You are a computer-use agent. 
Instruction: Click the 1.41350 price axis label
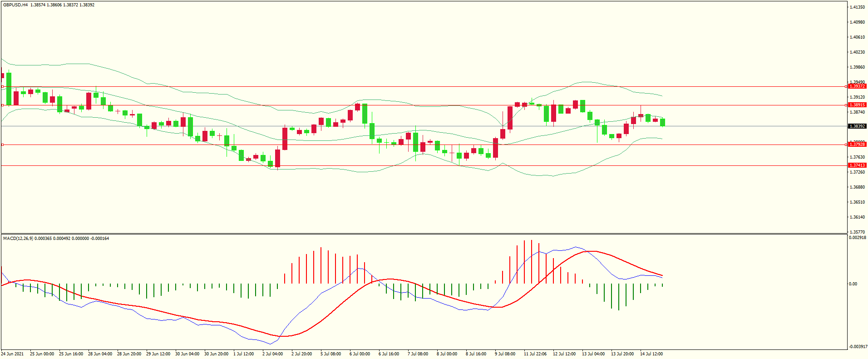coord(858,7)
